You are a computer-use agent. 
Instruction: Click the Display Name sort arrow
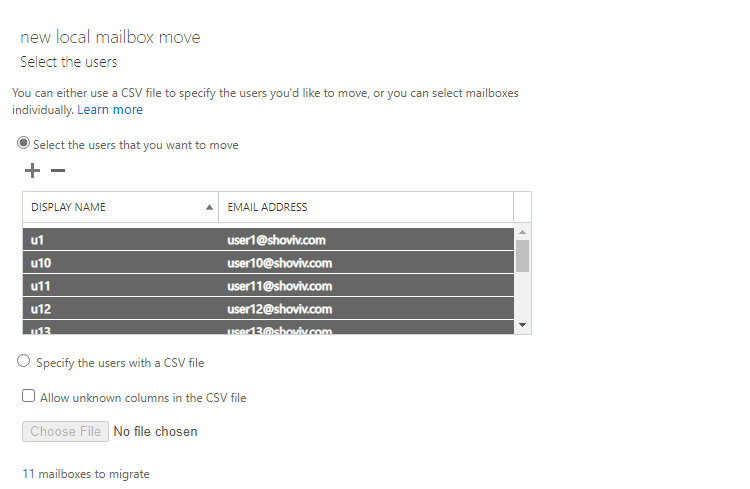(209, 207)
